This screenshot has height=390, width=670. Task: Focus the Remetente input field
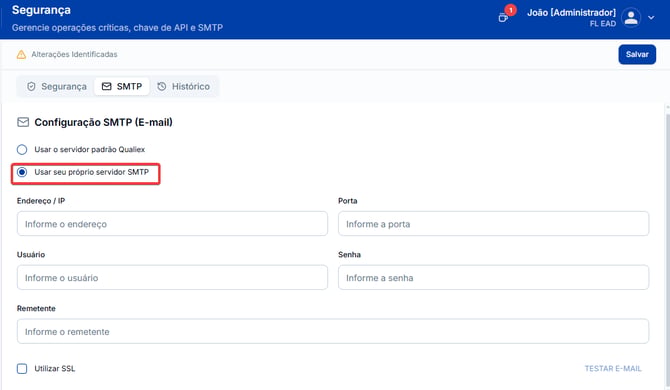333,331
